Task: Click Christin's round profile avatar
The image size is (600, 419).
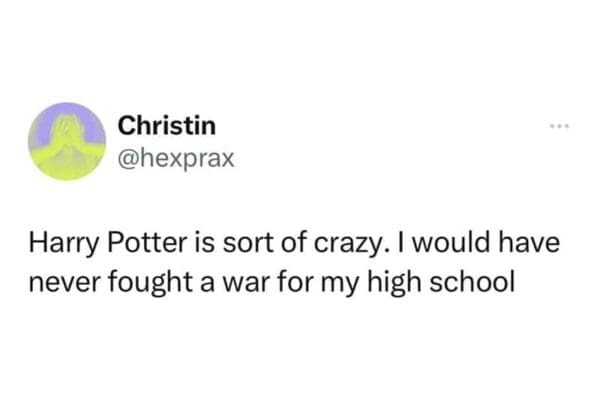Action: 67,141
